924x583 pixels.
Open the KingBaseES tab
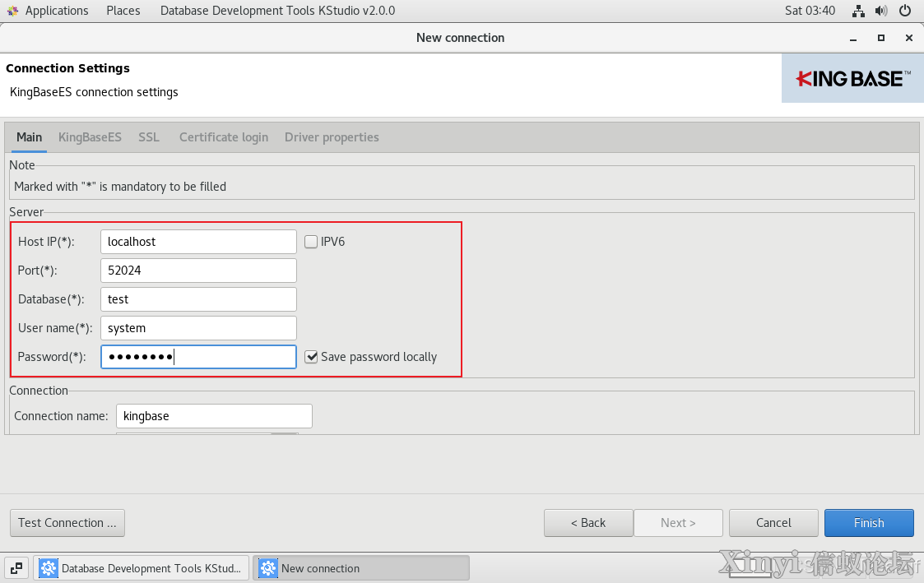click(x=91, y=137)
